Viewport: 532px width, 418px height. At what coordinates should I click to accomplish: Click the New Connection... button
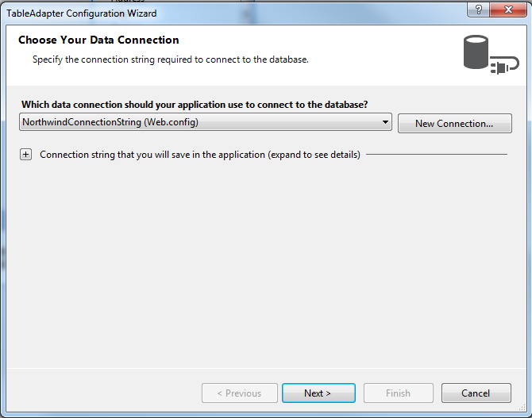point(455,124)
